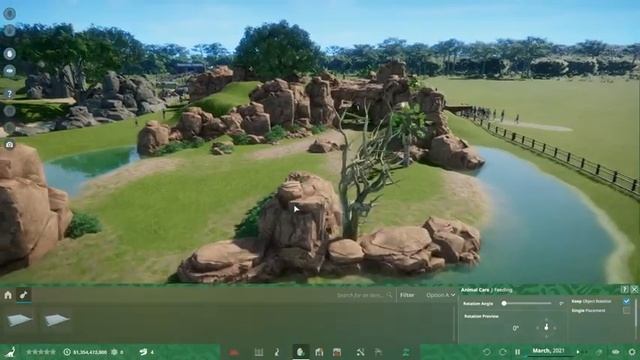
Task: Open help for the Feeding panel
Action: [x=624, y=289]
